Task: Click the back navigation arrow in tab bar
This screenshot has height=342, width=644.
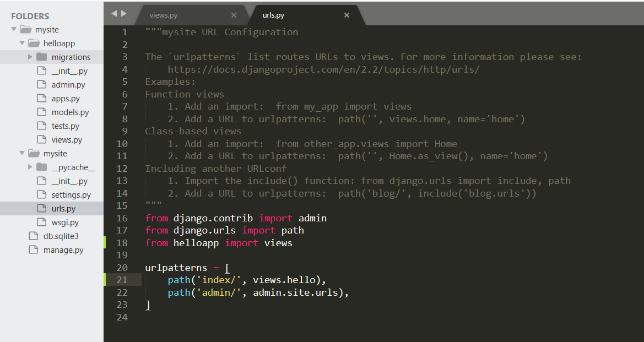Action: [x=114, y=14]
